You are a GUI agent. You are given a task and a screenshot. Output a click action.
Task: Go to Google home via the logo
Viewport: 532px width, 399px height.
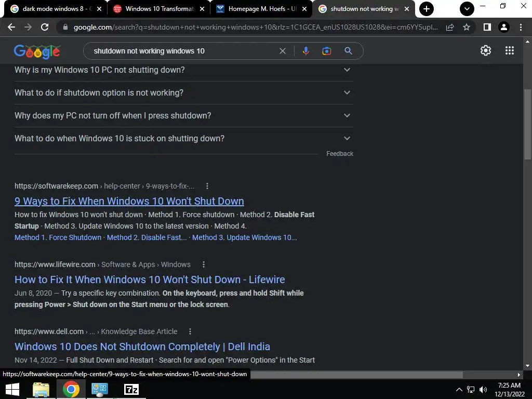point(37,51)
